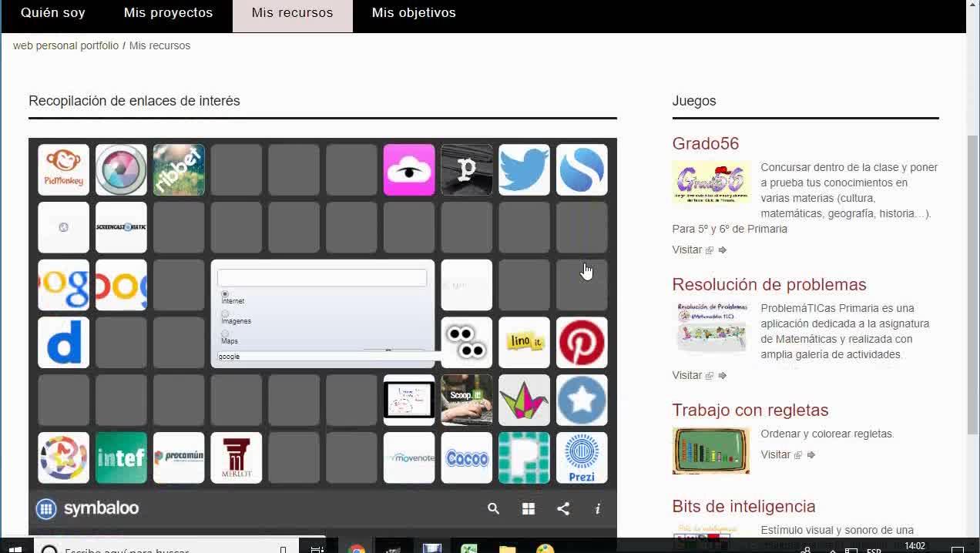Open the colorful star swirl tile
This screenshot has width=980, height=553.
(x=63, y=457)
